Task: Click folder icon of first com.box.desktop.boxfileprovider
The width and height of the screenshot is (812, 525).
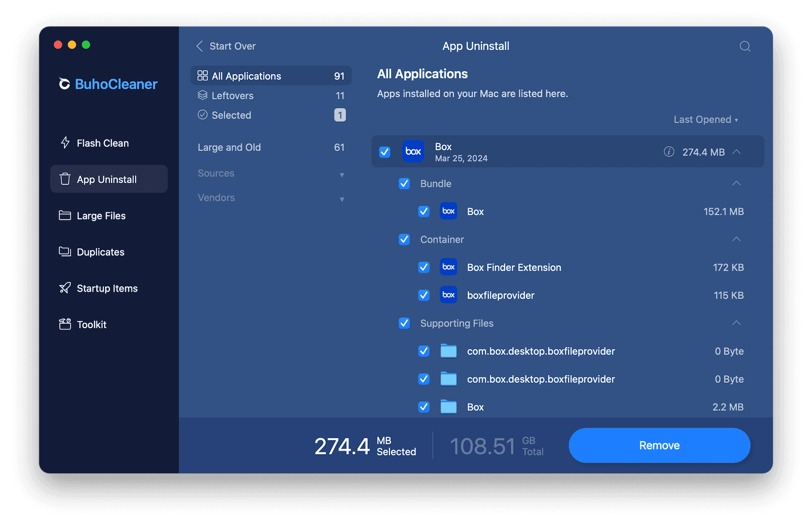Action: point(449,351)
